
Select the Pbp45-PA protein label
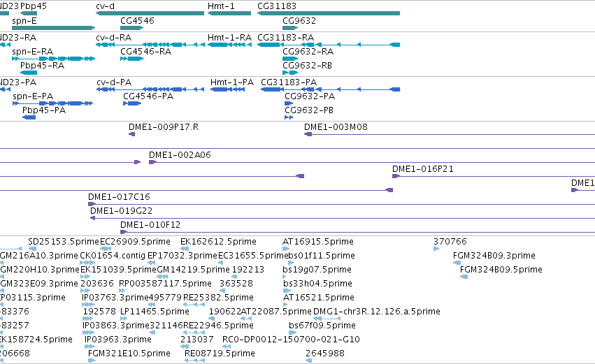(44, 110)
